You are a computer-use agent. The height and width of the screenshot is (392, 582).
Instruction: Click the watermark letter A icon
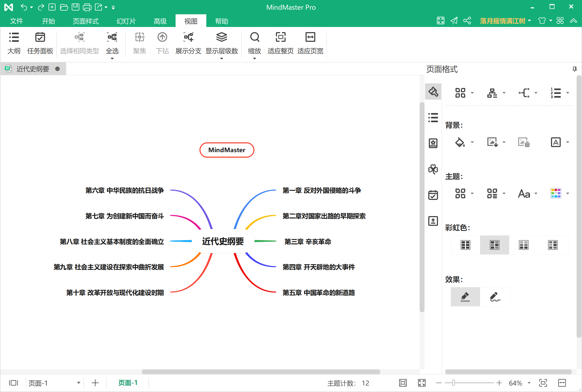coord(556,142)
